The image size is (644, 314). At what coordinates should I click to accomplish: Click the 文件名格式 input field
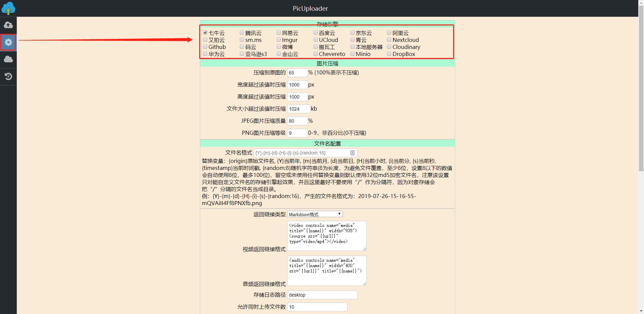(305, 153)
